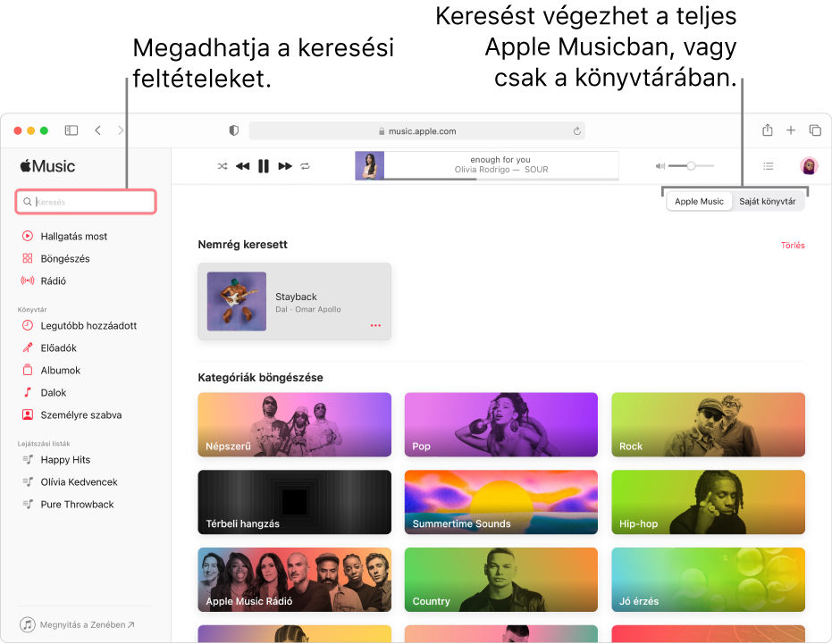This screenshot has height=644, width=832.
Task: Click the Albumok icon
Action: point(28,370)
